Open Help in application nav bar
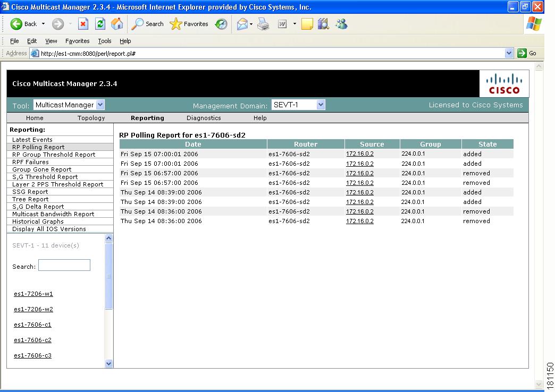This screenshot has width=555, height=392. tap(260, 118)
